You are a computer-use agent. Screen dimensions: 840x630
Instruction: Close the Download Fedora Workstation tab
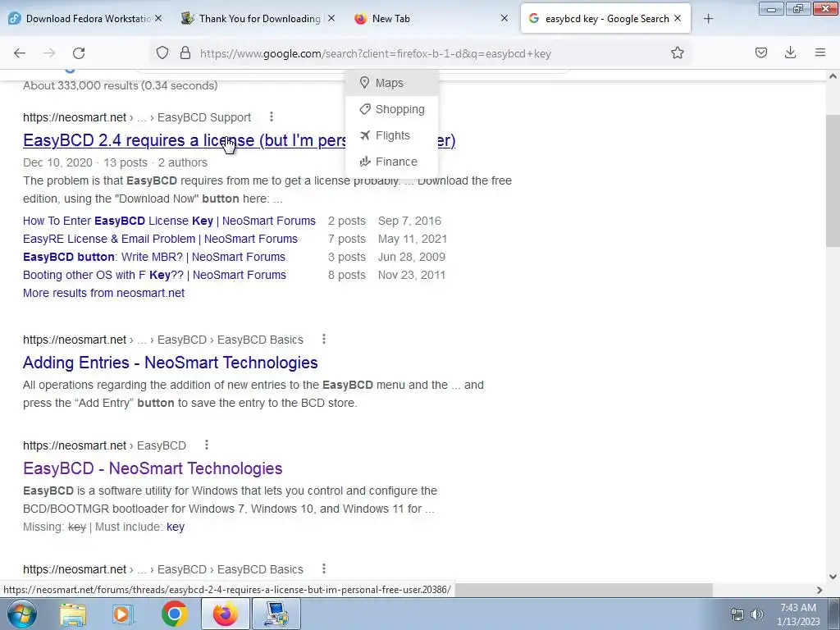click(158, 18)
